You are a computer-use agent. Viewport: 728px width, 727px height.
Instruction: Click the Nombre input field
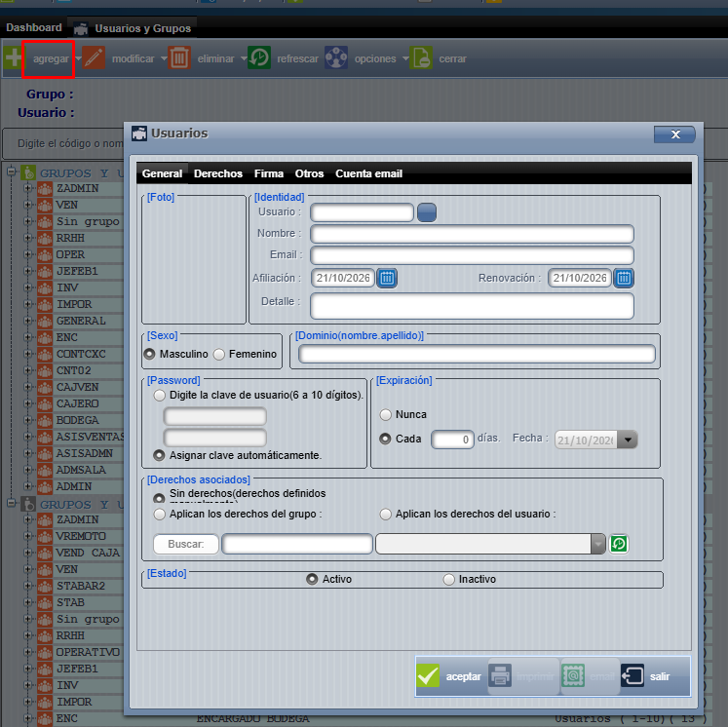pyautogui.click(x=472, y=234)
